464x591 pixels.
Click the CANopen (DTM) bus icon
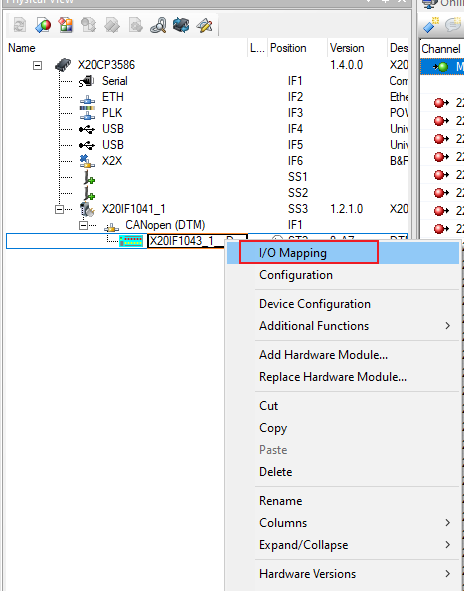pyautogui.click(x=111, y=227)
